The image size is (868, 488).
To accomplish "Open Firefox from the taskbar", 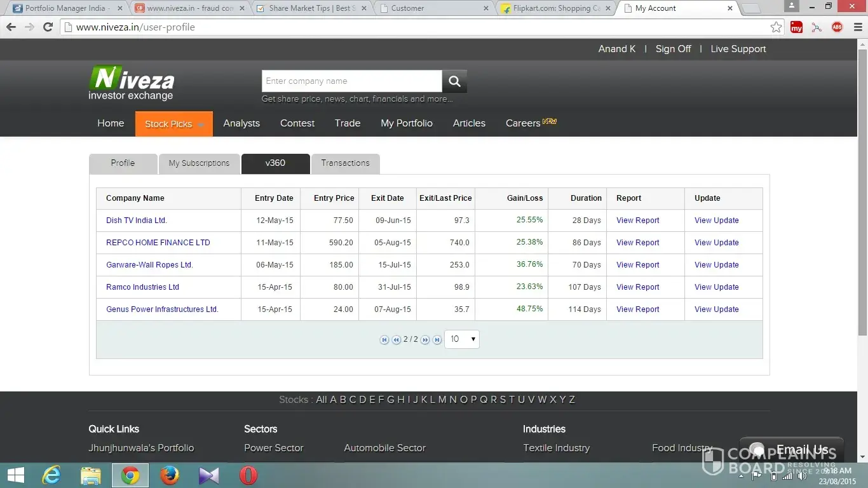I will [x=170, y=475].
